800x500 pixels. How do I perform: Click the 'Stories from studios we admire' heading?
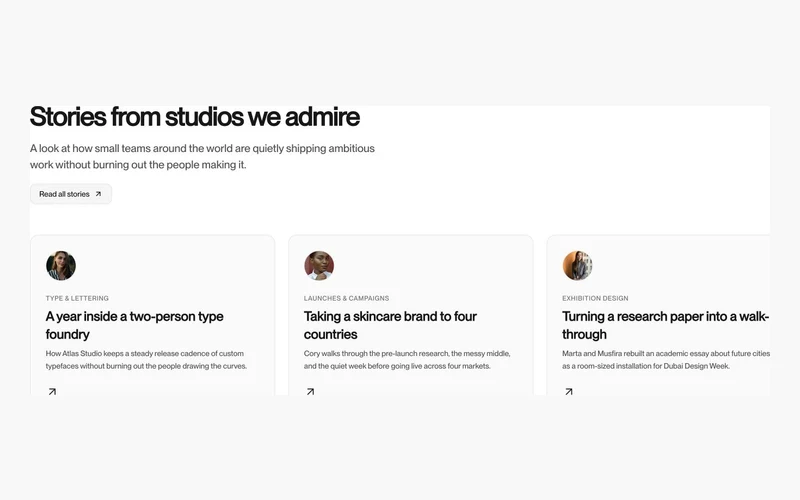[195, 116]
